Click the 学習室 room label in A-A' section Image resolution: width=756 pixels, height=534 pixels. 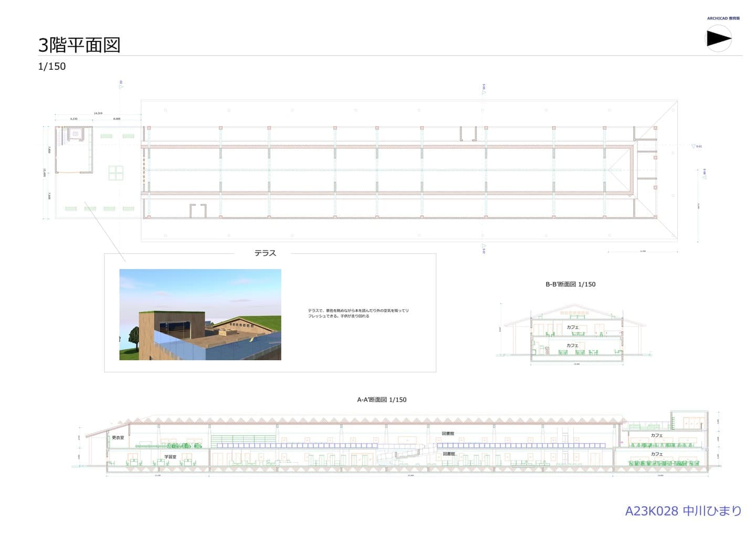(170, 457)
